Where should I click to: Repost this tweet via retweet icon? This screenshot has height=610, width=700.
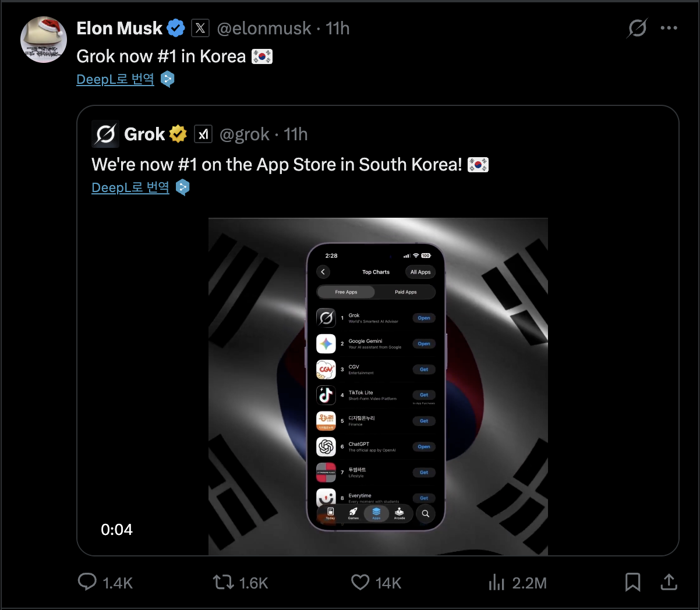(x=224, y=582)
